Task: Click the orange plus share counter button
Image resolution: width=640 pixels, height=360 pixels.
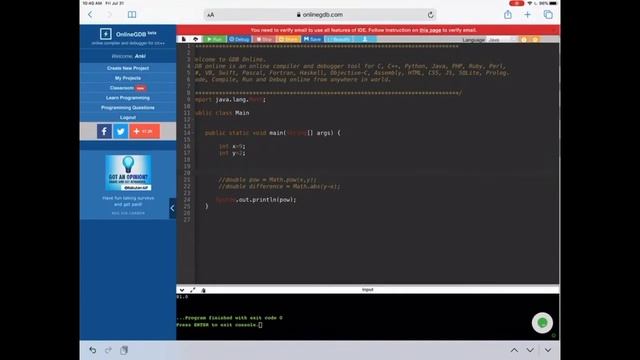Action: 144,131
